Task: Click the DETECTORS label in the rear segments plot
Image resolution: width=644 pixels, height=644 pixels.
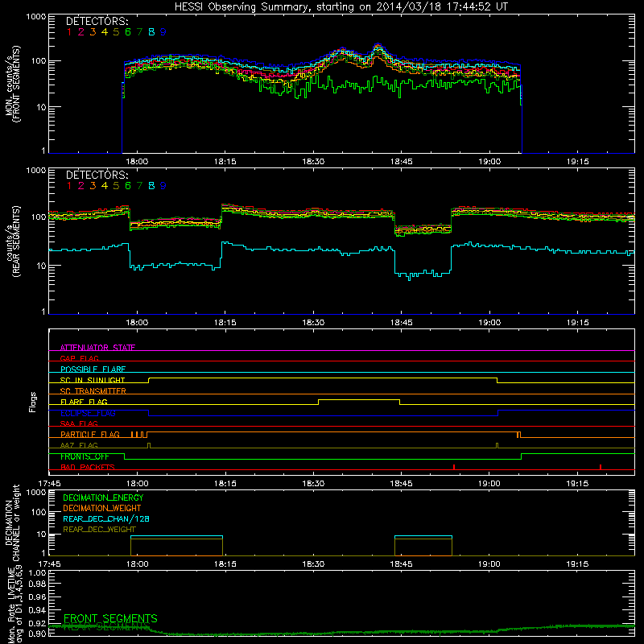Action: click(x=97, y=175)
